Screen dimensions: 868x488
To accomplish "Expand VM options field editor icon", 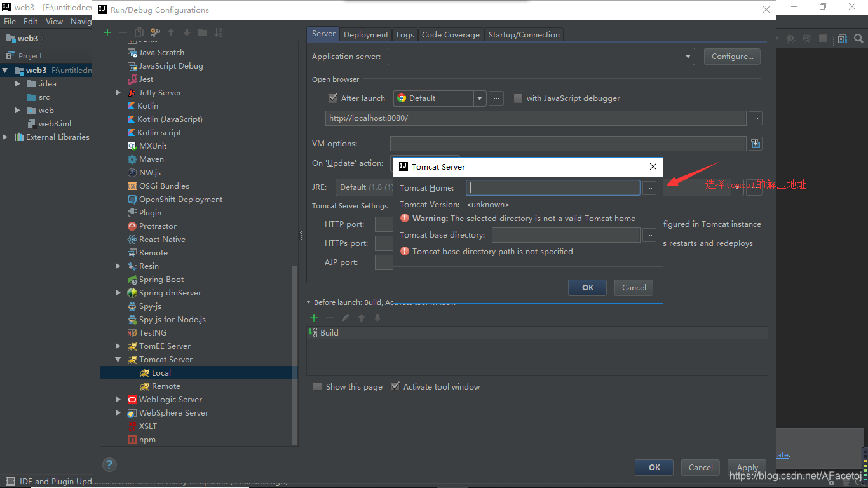I will [x=755, y=144].
